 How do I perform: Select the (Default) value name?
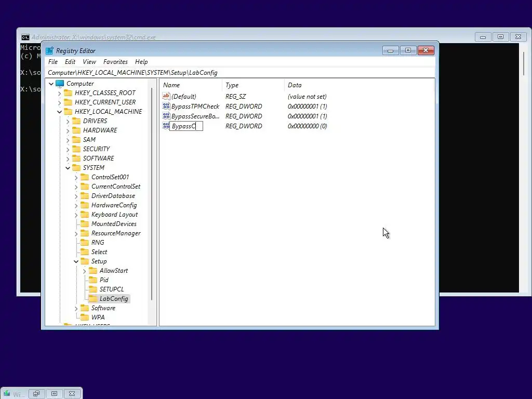click(x=184, y=96)
